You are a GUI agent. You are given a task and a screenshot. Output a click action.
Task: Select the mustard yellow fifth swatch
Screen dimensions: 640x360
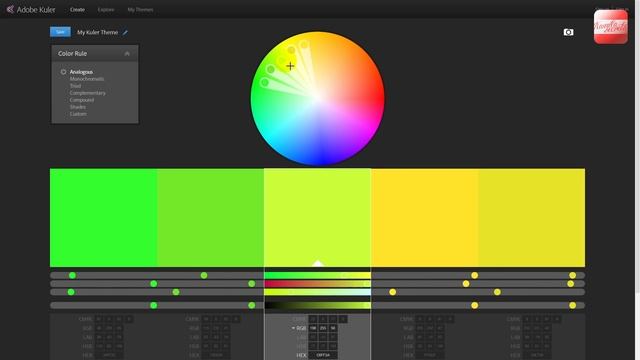(x=531, y=218)
